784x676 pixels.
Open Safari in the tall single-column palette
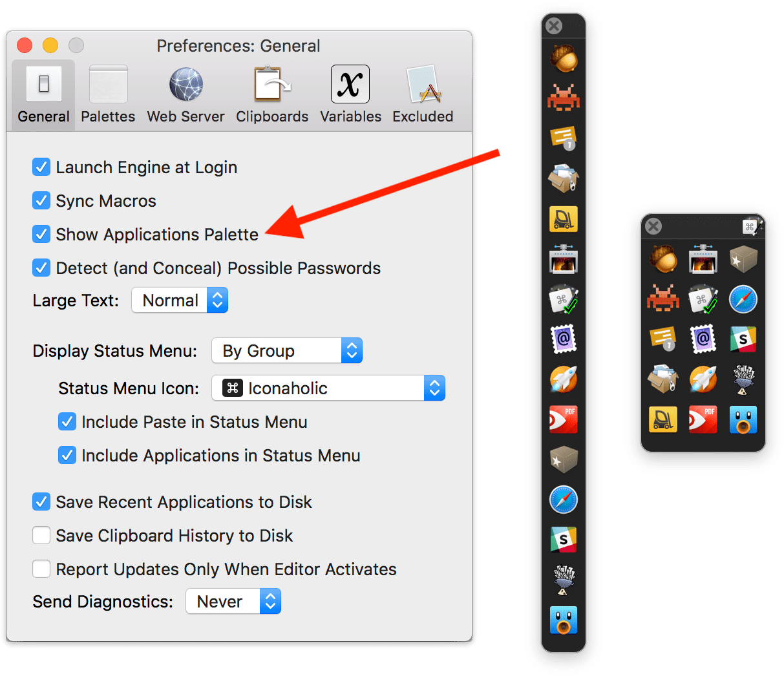tap(564, 500)
